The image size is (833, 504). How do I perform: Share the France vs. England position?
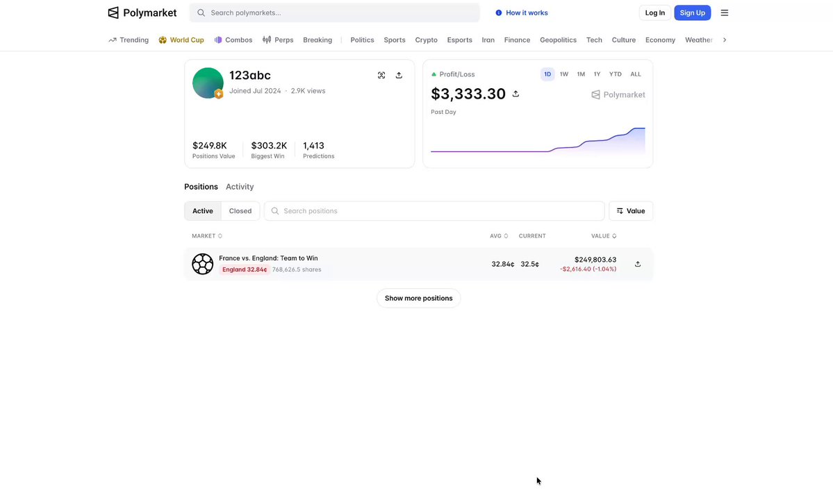[x=638, y=264]
